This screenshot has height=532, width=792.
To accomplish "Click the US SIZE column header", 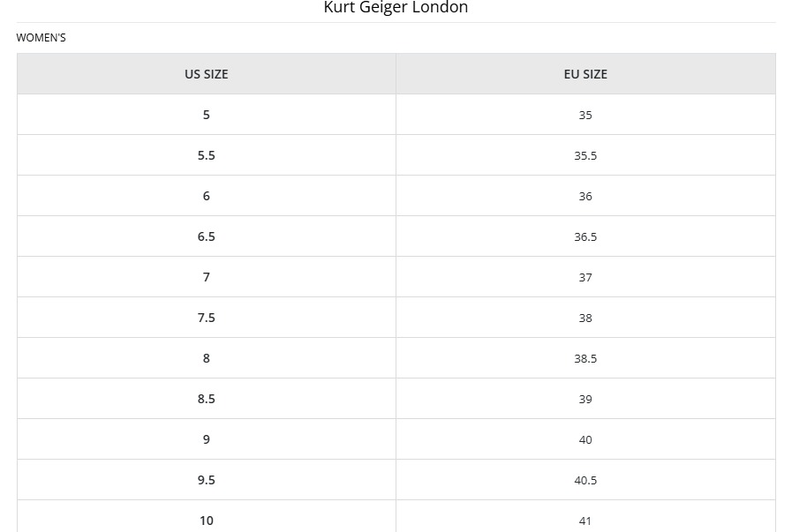I will (x=206, y=74).
